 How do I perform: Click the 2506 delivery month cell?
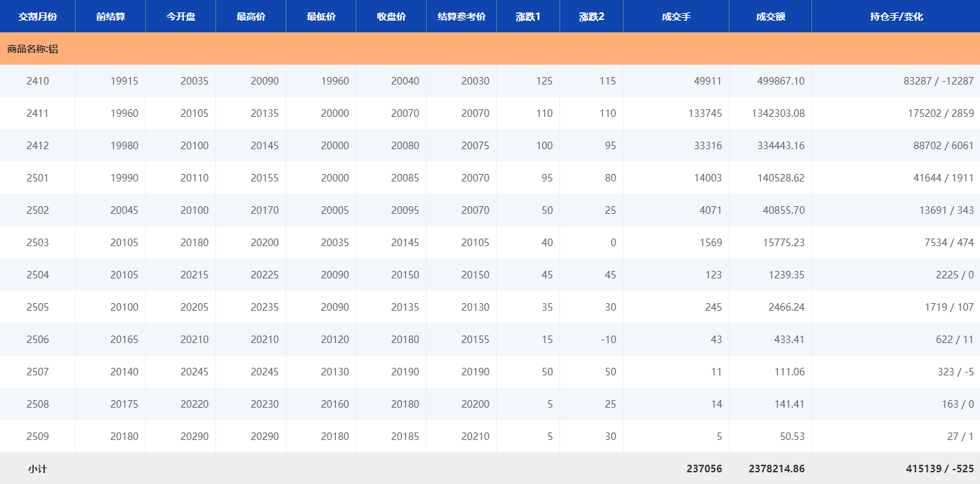(x=38, y=340)
